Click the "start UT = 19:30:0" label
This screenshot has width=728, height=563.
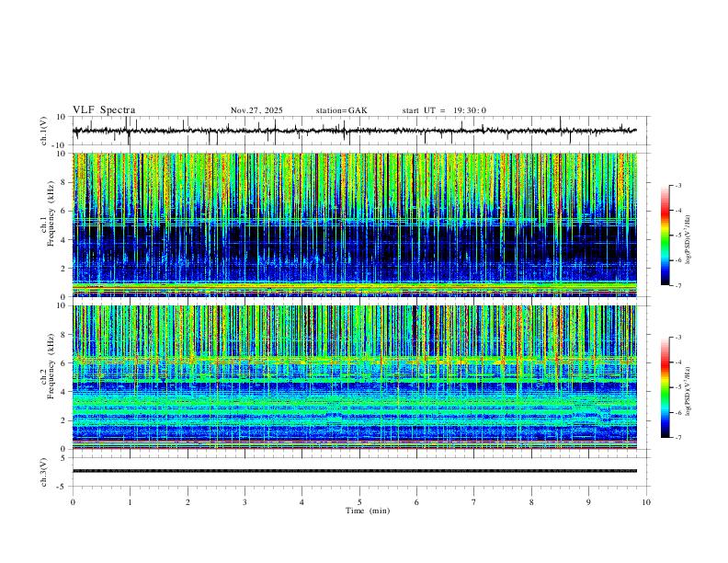[444, 110]
